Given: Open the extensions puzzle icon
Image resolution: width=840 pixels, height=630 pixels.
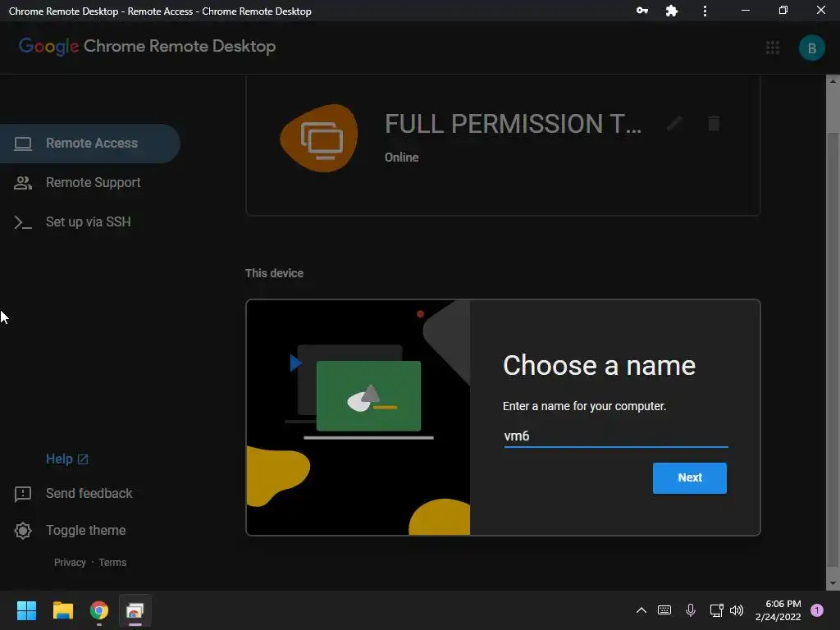Looking at the screenshot, I should point(672,11).
